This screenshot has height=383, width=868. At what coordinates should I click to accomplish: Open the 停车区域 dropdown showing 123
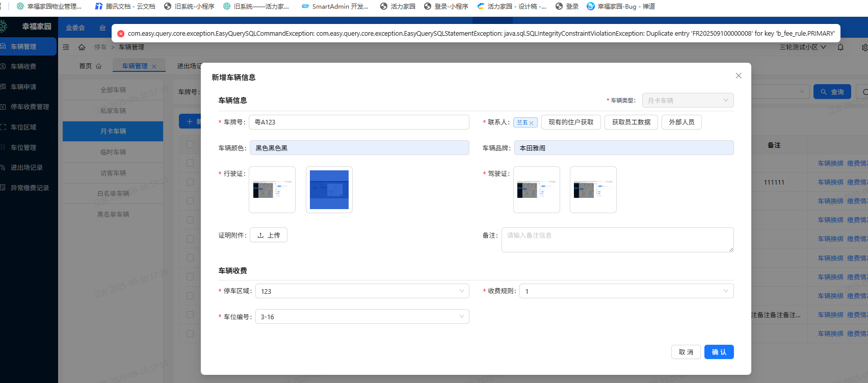(362, 291)
